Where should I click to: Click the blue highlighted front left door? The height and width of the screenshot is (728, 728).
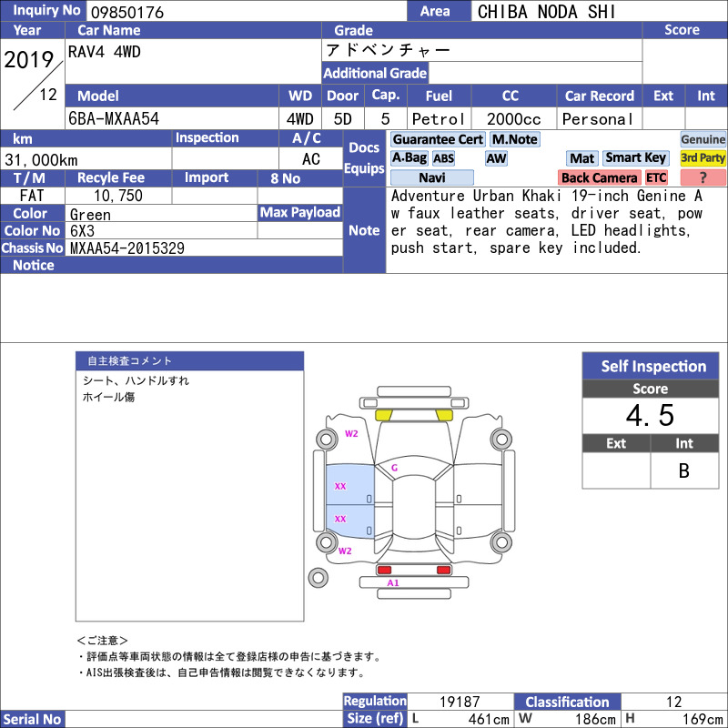click(x=350, y=484)
